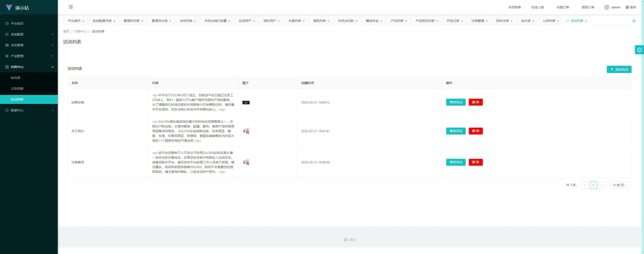Open 公告列表 in the sidebar
The image size is (644, 254).
point(29,88)
